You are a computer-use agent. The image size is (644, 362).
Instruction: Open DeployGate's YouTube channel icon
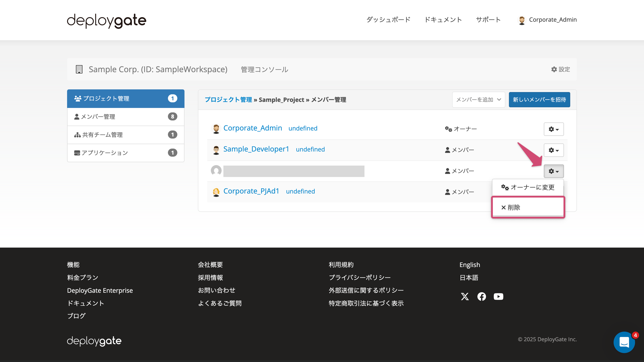498,297
